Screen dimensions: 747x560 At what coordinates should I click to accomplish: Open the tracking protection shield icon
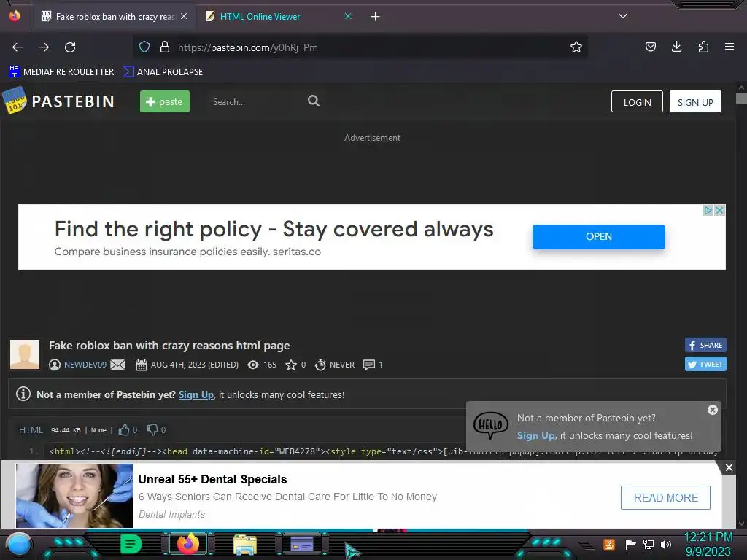[x=144, y=47]
